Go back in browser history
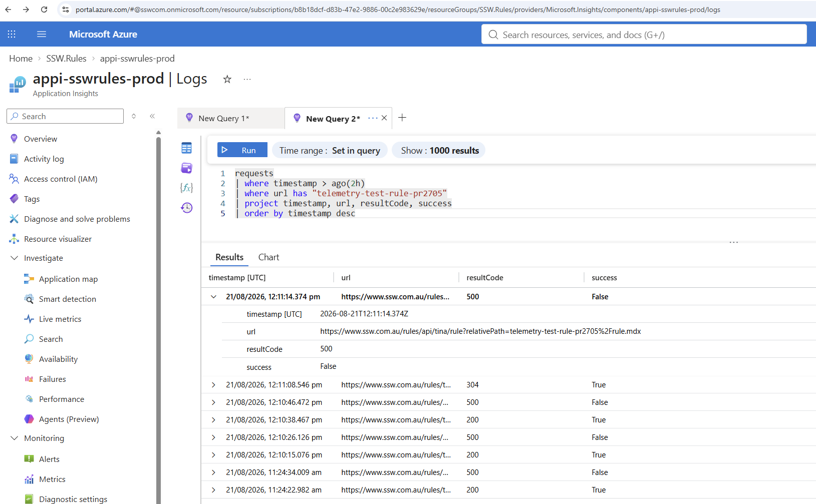The height and width of the screenshot is (504, 816). pos(9,10)
